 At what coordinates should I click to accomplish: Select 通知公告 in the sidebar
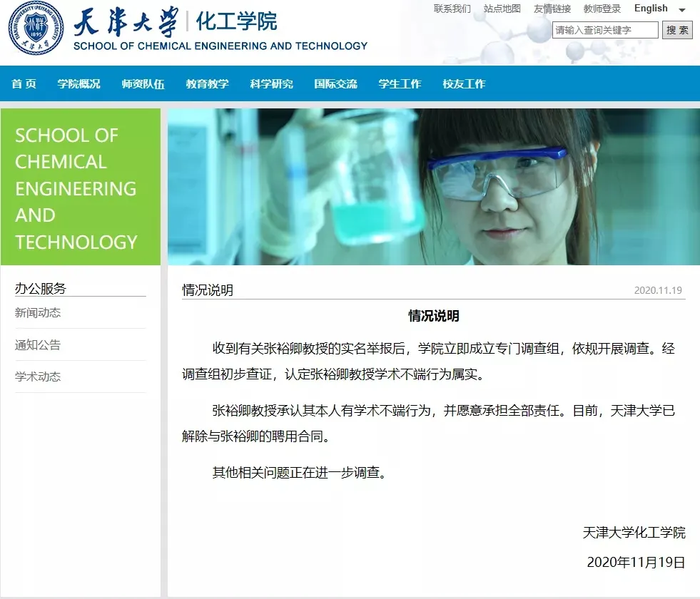pos(38,345)
